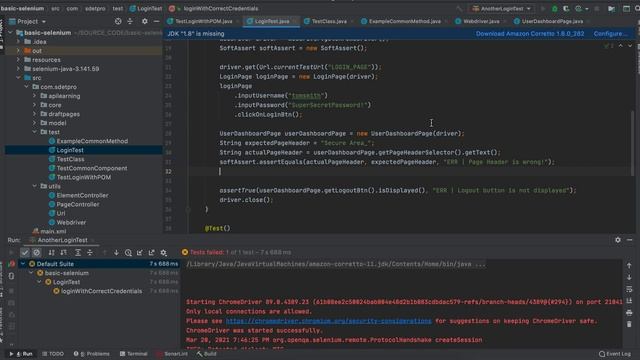
Task: Open chromedriver security-considerations link in console
Action: (328, 321)
